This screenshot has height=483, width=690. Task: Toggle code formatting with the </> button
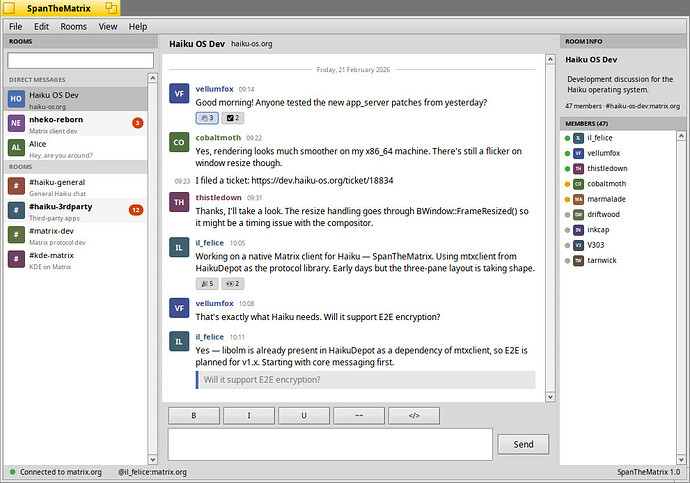[x=414, y=416]
